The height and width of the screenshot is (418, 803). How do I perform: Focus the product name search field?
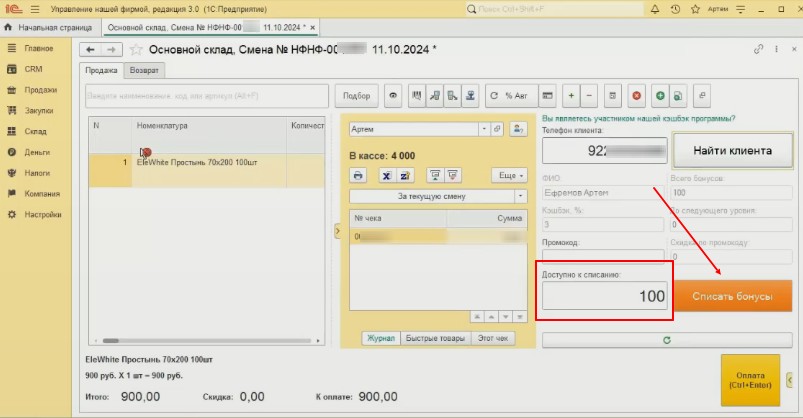(207, 96)
